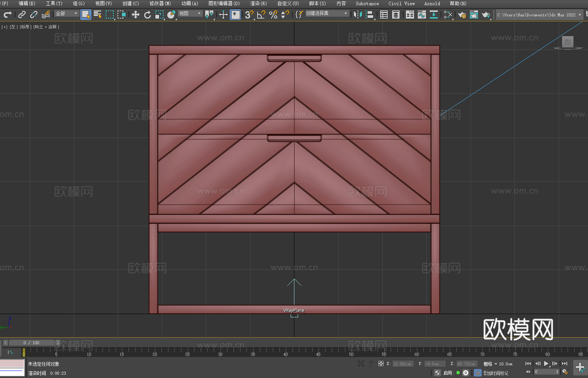Activate the Select Object tool
The width and height of the screenshot is (588, 378).
pyautogui.click(x=86, y=14)
